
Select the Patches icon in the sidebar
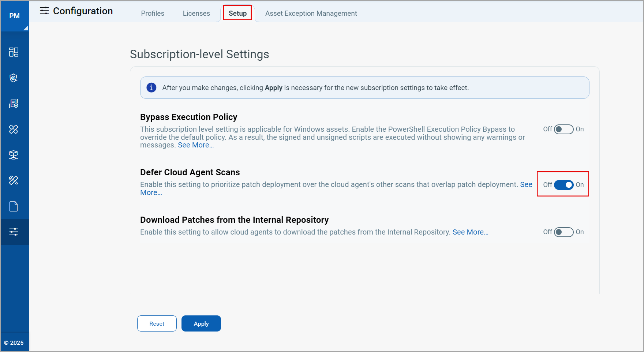[14, 129]
